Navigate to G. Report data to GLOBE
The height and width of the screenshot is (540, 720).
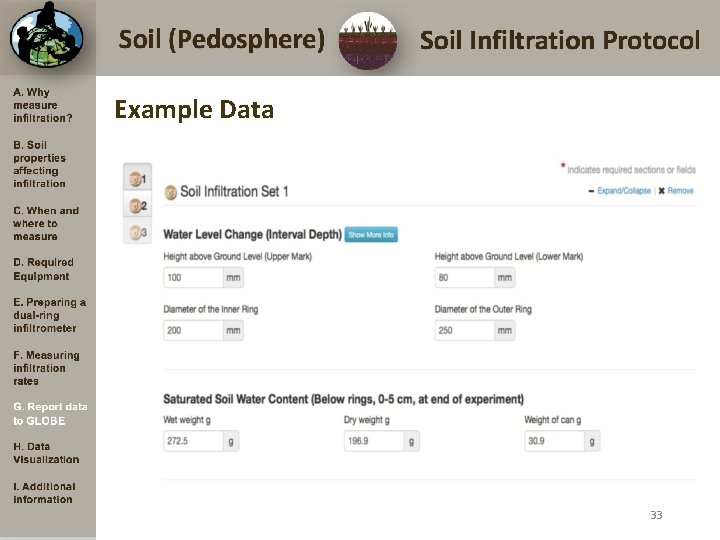pyautogui.click(x=50, y=414)
